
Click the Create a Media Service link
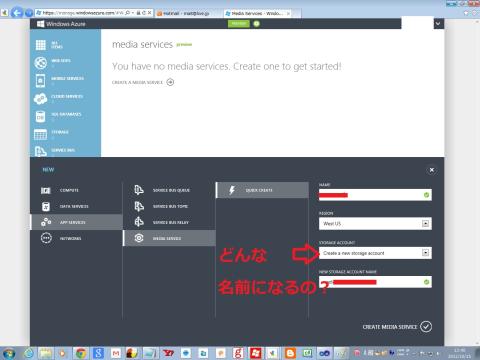[x=137, y=82]
